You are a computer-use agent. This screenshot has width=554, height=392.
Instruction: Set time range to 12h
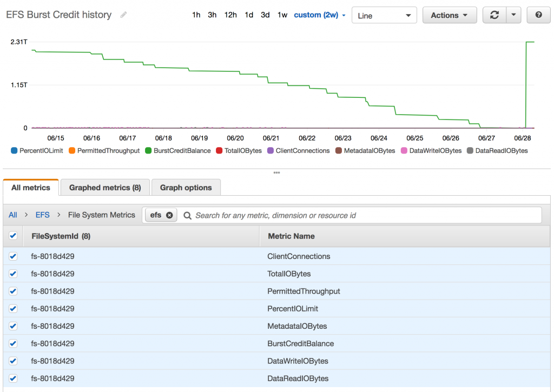coord(230,15)
